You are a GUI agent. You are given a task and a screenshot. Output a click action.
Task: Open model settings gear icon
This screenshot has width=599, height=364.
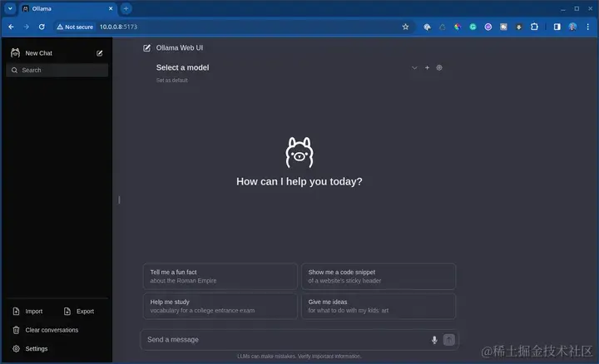439,67
